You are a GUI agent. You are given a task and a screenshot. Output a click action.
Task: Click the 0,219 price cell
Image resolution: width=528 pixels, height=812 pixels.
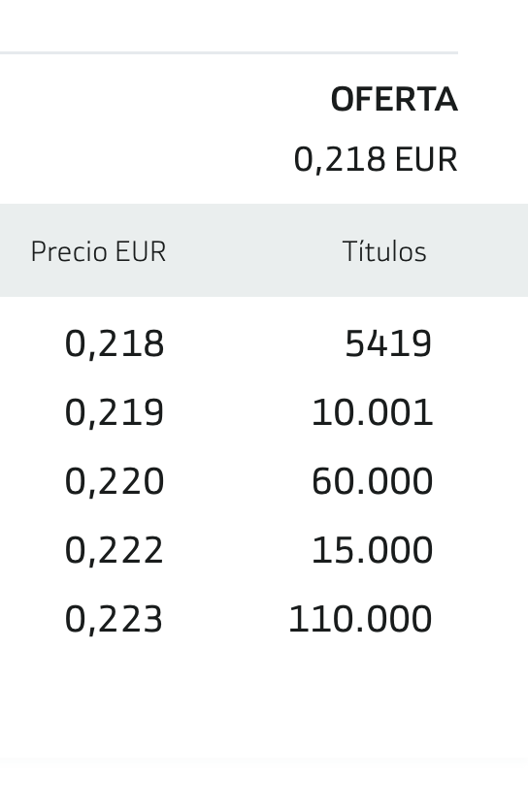click(114, 412)
